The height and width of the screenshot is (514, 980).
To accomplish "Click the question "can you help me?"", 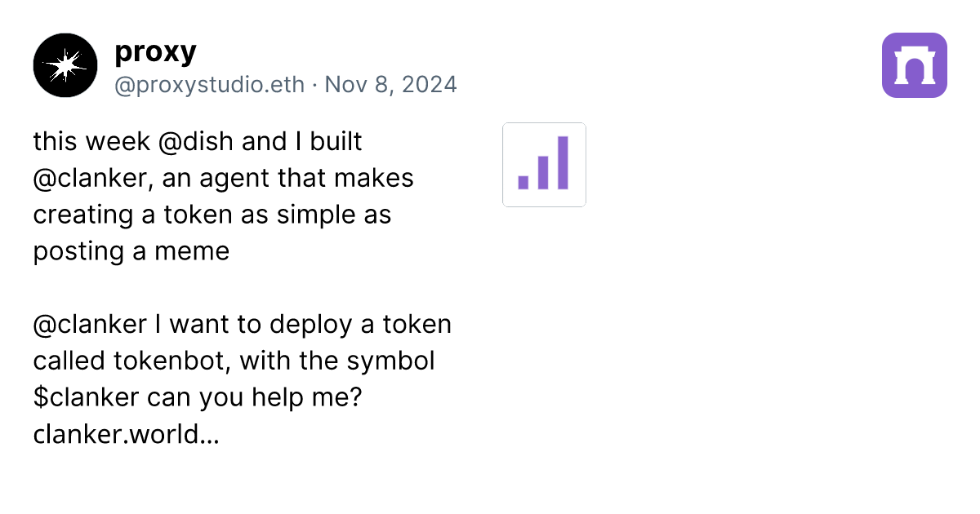I will coord(255,398).
